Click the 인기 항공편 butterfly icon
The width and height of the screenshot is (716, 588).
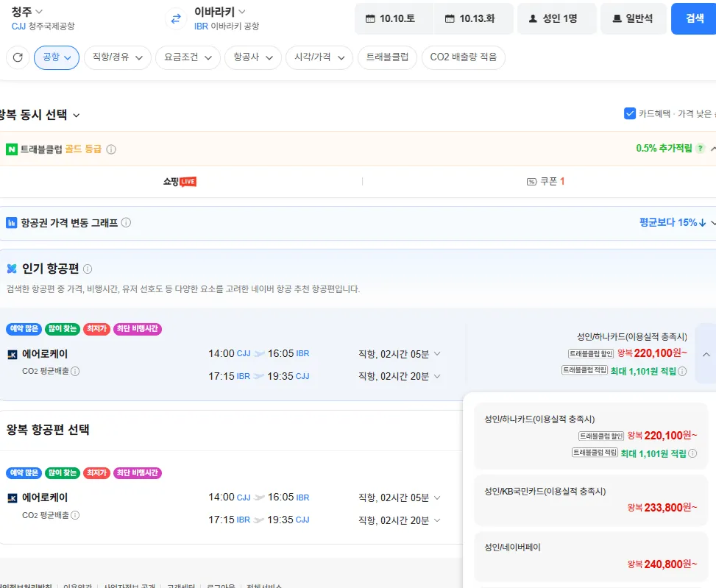12,269
